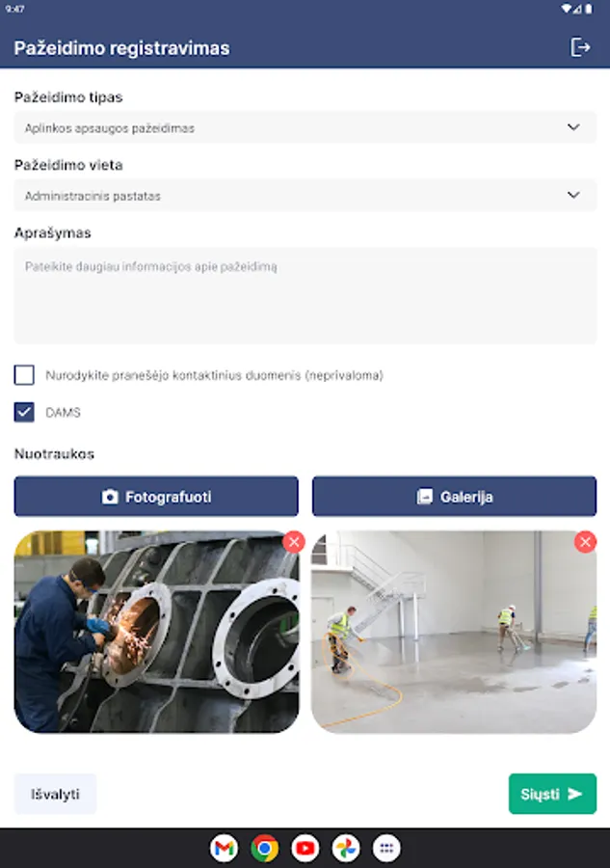Click chevron next to Administracinis pastatas

(x=573, y=195)
